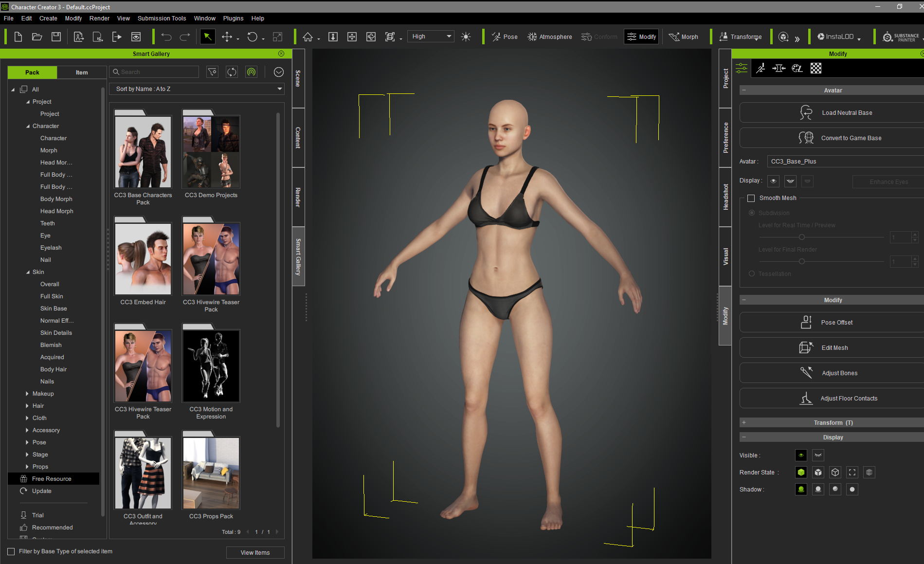The height and width of the screenshot is (564, 924).
Task: Open the File menu
Action: [x=9, y=18]
